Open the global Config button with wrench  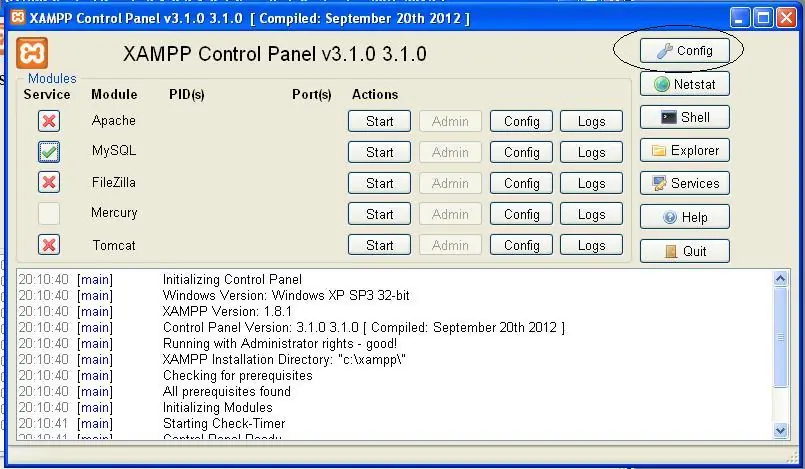coord(684,51)
